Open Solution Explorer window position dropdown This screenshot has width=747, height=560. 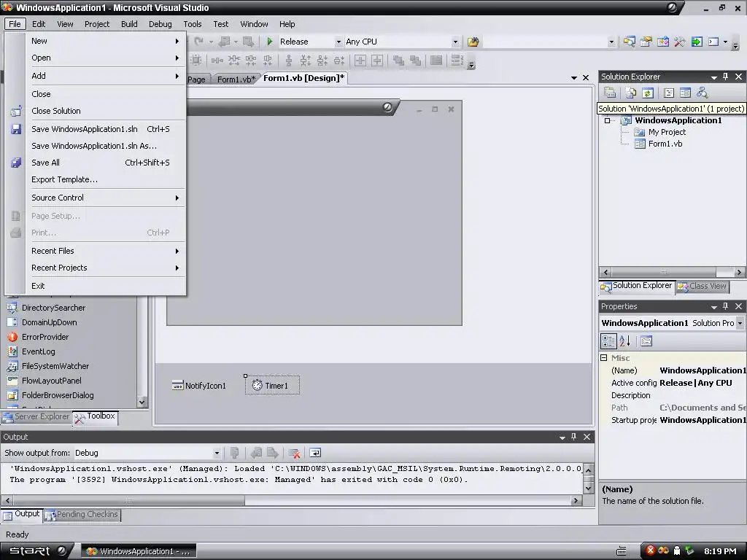coord(713,77)
